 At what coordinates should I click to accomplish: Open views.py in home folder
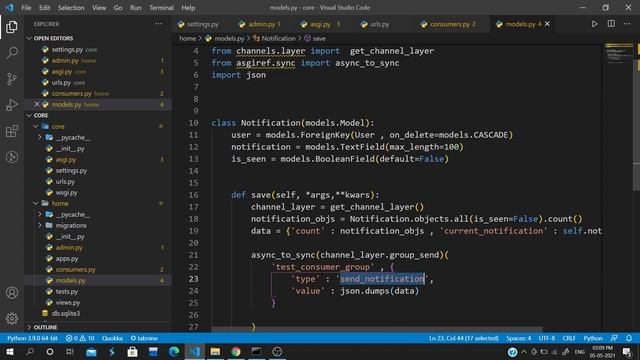[68, 302]
